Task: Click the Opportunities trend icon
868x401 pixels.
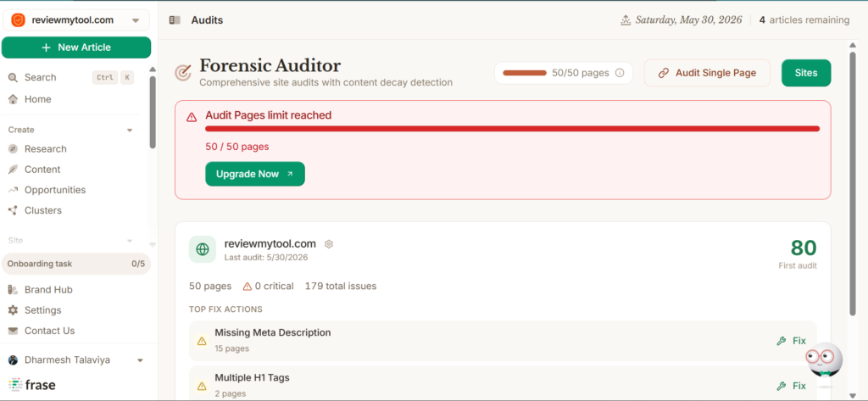Action: pos(13,190)
